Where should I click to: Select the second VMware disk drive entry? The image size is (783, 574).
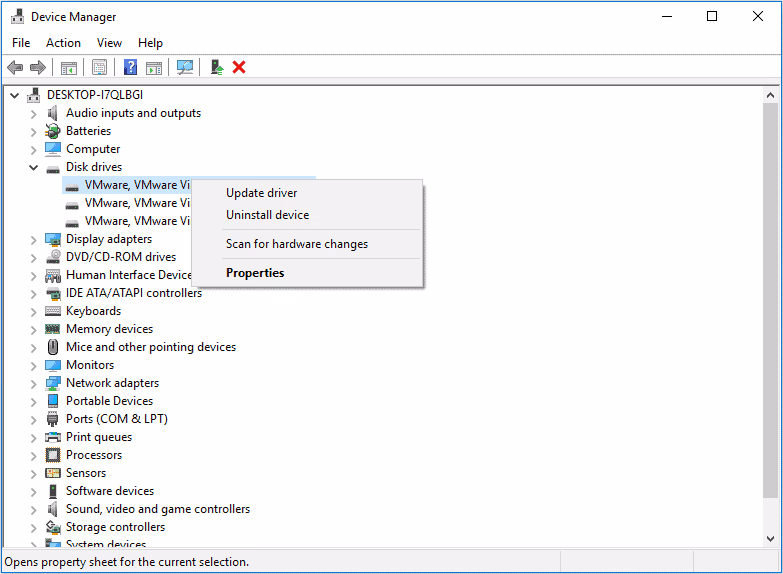pyautogui.click(x=128, y=203)
